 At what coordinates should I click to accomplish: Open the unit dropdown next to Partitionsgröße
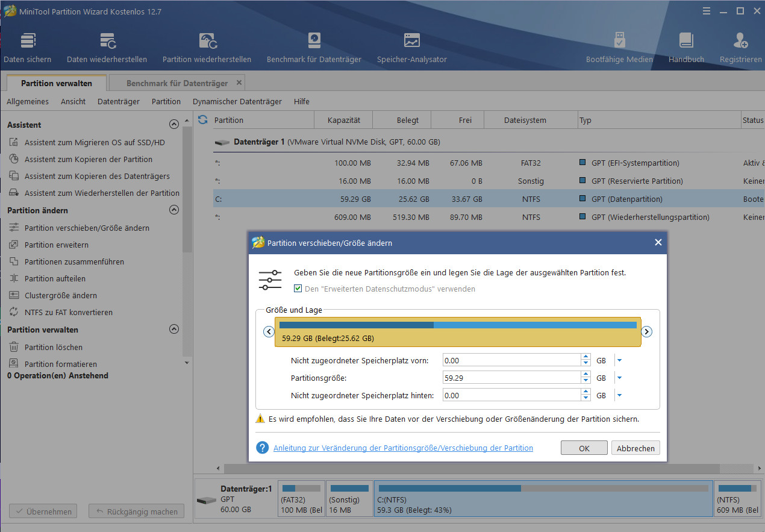click(619, 378)
